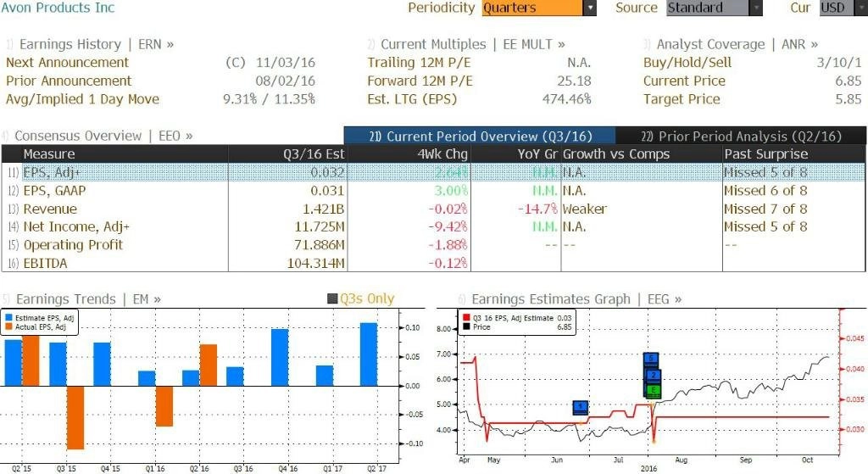The image size is (868, 474).
Task: Click the blue event marker 2 on graph
Action: 654,376
